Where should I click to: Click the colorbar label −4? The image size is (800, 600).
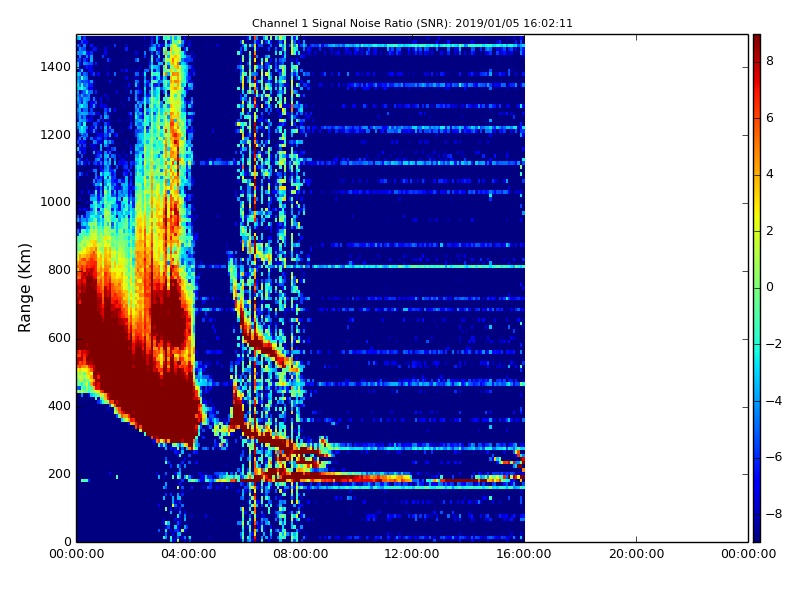click(x=774, y=401)
